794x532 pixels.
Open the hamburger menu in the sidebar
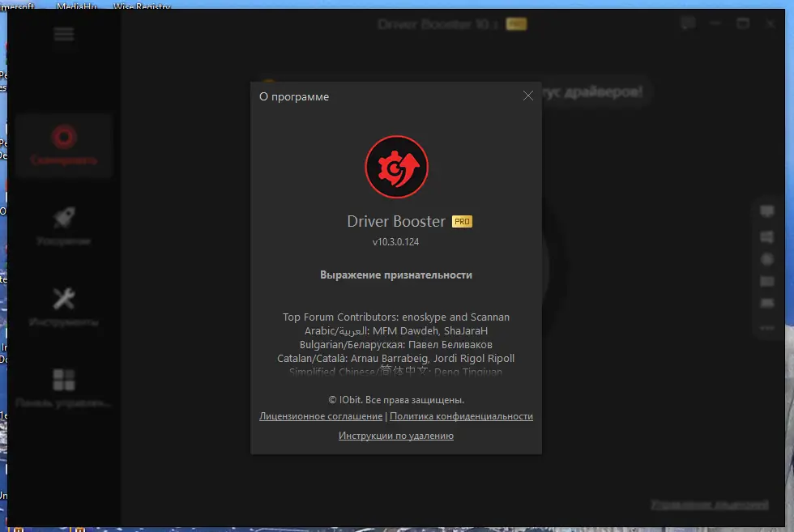[x=63, y=34]
